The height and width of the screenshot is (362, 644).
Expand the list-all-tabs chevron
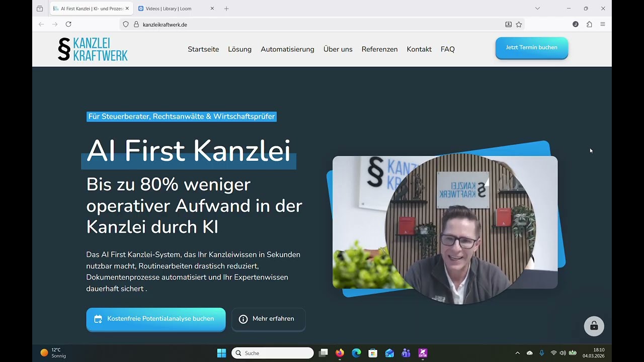537,9
